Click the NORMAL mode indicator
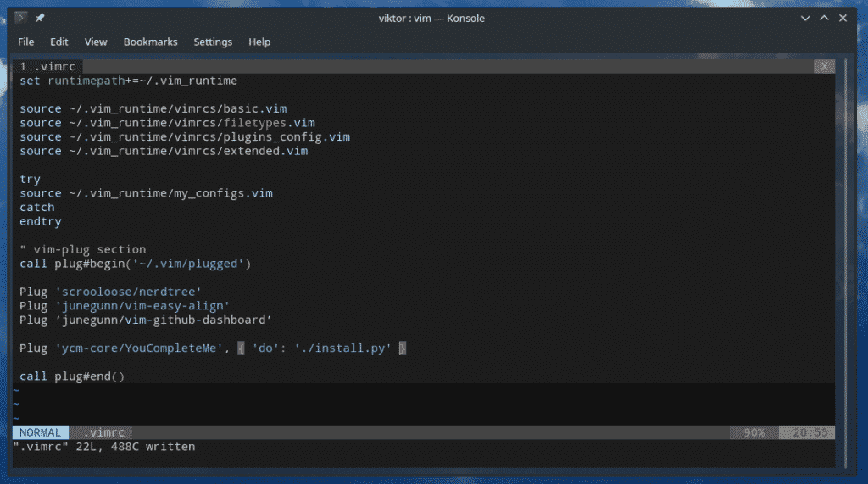The image size is (868, 484). point(41,432)
